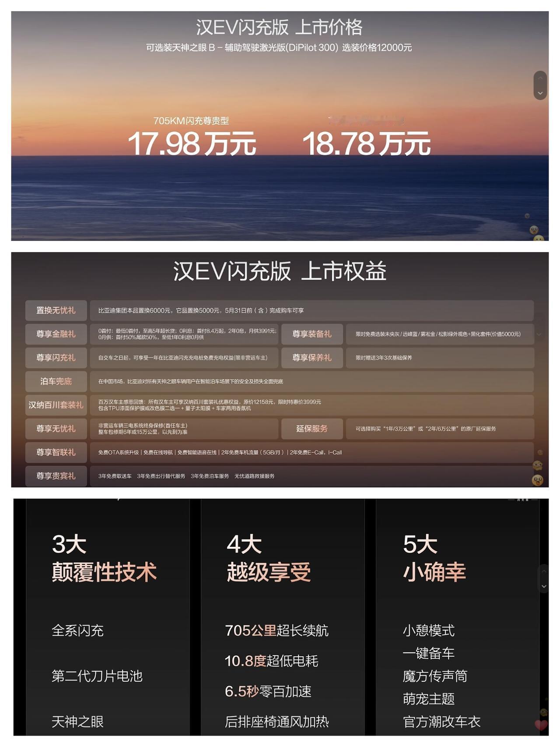Viewport: 560px width, 747px height.
Task: Click the down chevron on the price slide
Action: 540,93
